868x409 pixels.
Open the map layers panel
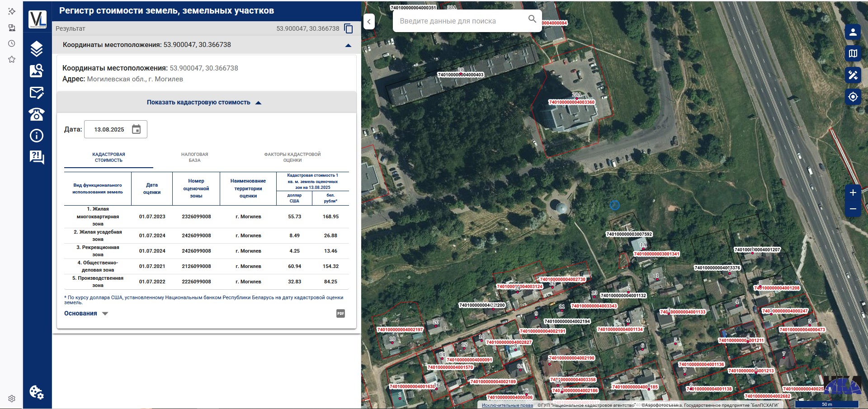coord(37,48)
